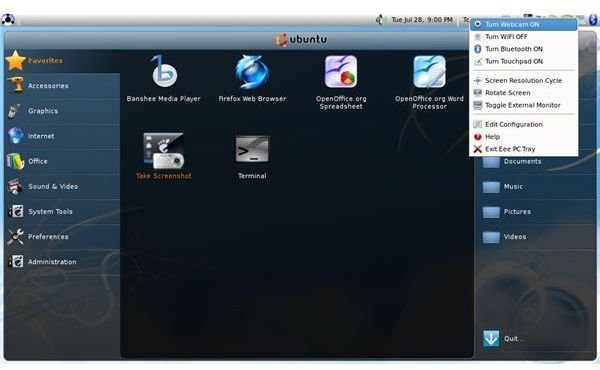This screenshot has width=600, height=370.
Task: Click the Quit button
Action: 502,339
